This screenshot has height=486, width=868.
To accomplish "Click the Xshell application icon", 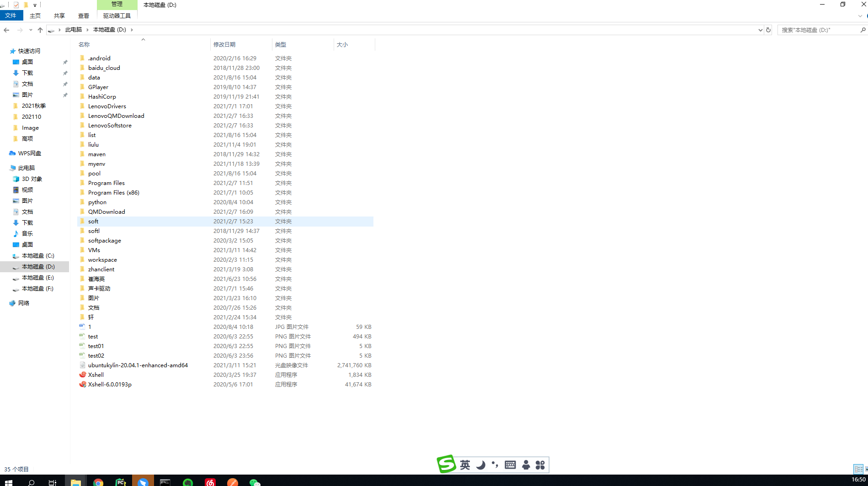I will [83, 375].
